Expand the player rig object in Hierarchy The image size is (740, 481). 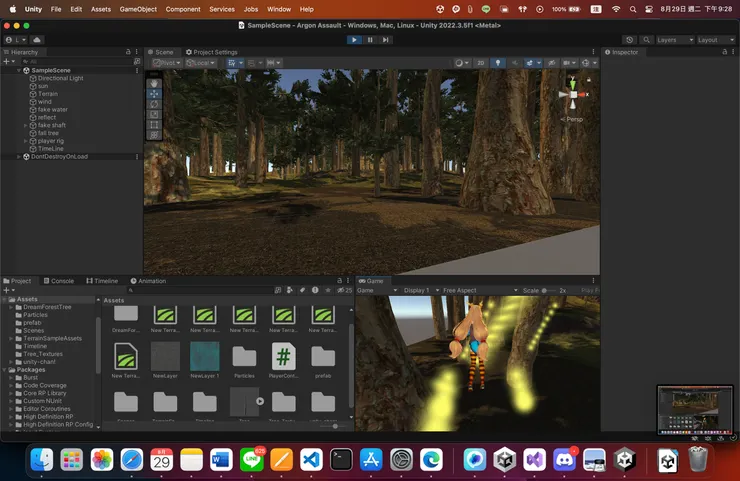point(26,141)
